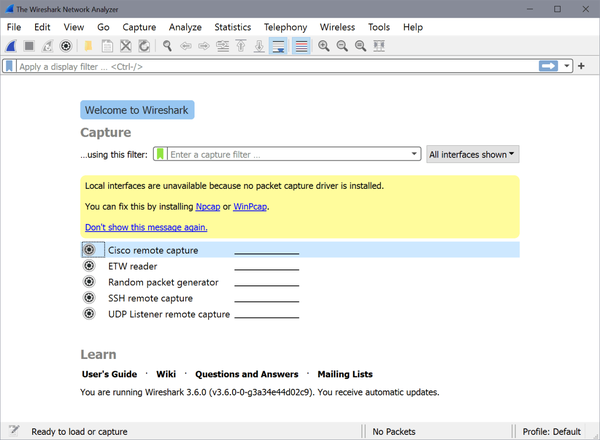
Task: Open the Statistics menu
Action: point(233,27)
